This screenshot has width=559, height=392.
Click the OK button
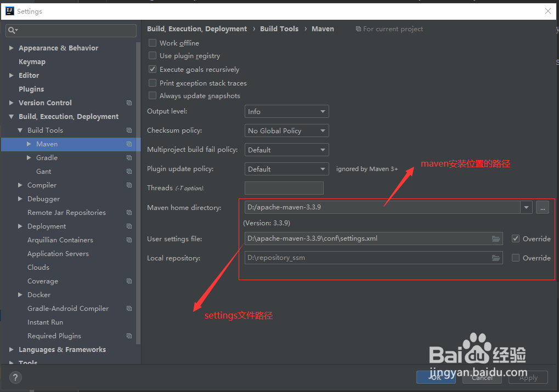pos(436,377)
